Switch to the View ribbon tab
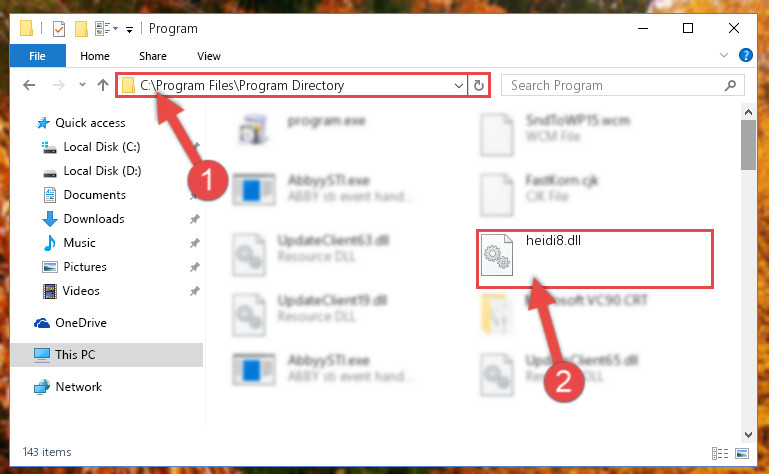The width and height of the screenshot is (769, 474). click(209, 56)
